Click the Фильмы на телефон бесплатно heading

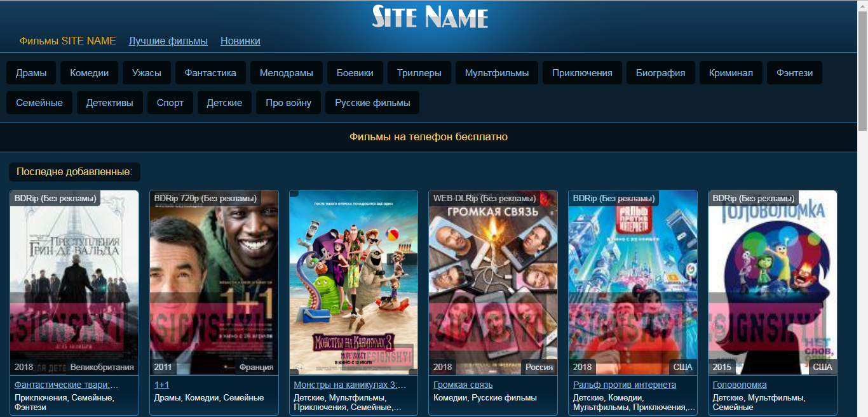click(429, 136)
